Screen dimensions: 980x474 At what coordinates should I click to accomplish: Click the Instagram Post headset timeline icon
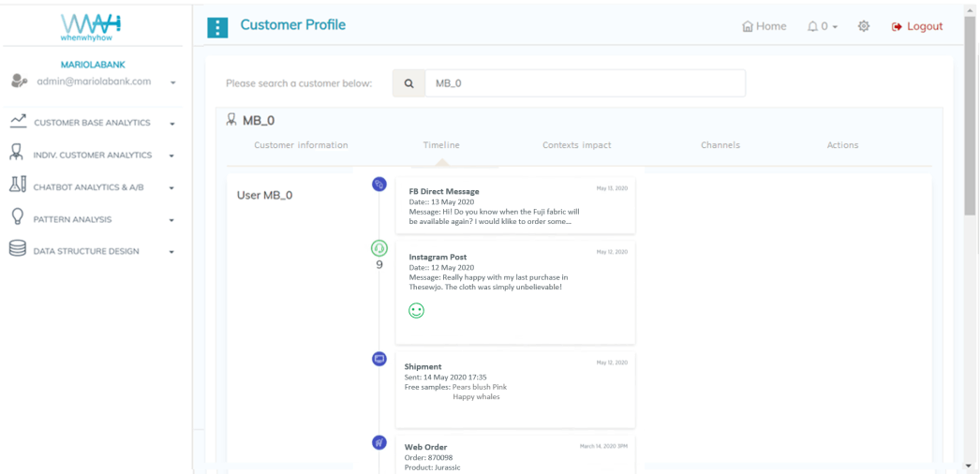pyautogui.click(x=379, y=248)
